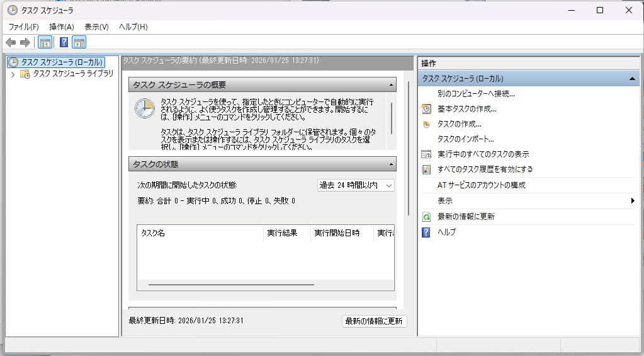Click 別のコンピューターへ接続... link
Viewport: 644px width, 356px height.
(x=476, y=93)
